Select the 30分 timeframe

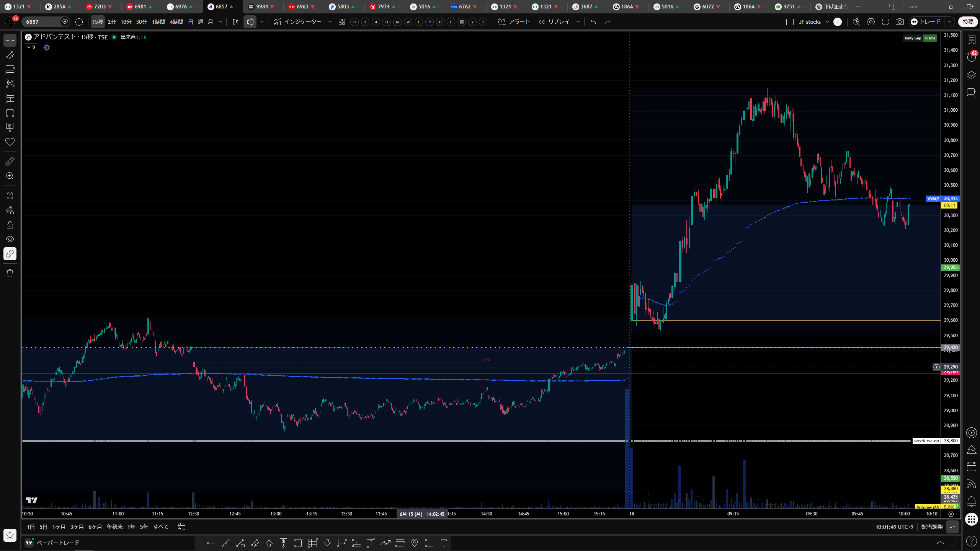click(142, 22)
